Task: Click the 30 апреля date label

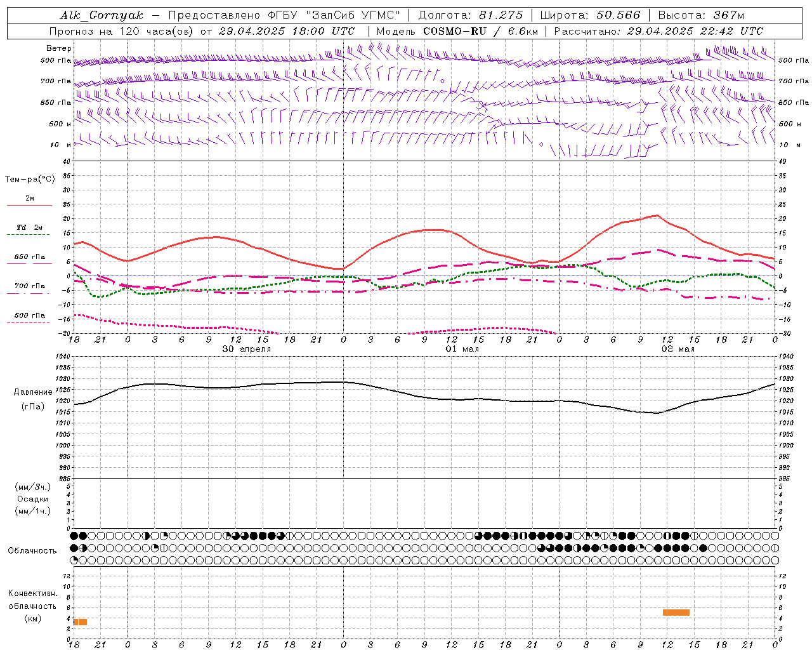Action: pyautogui.click(x=246, y=349)
